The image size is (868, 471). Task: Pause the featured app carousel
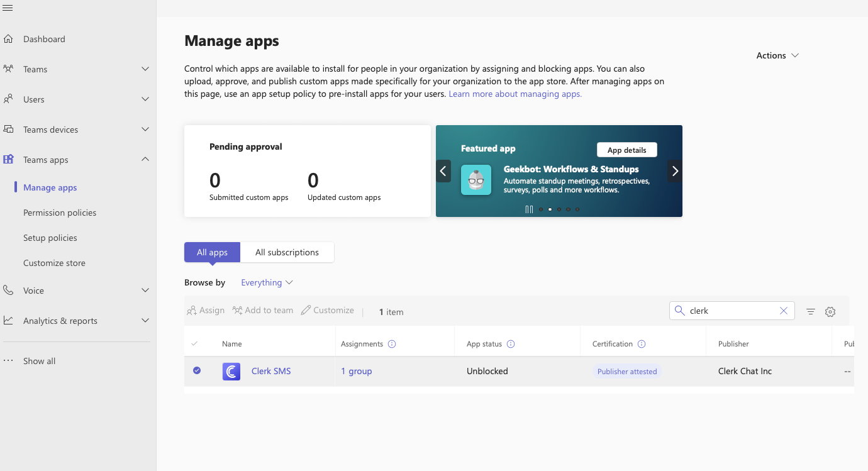click(x=529, y=209)
